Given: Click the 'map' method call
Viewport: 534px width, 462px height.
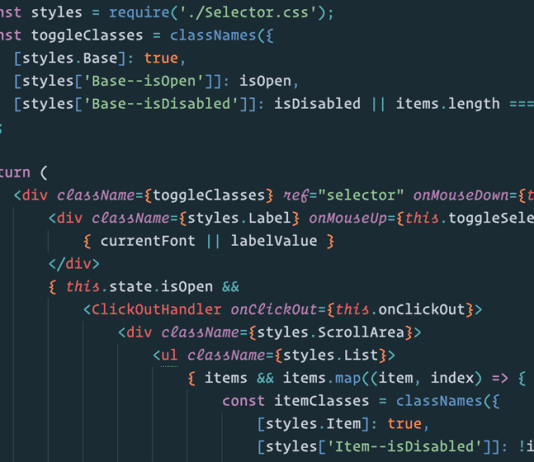Looking at the screenshot, I should point(348,378).
